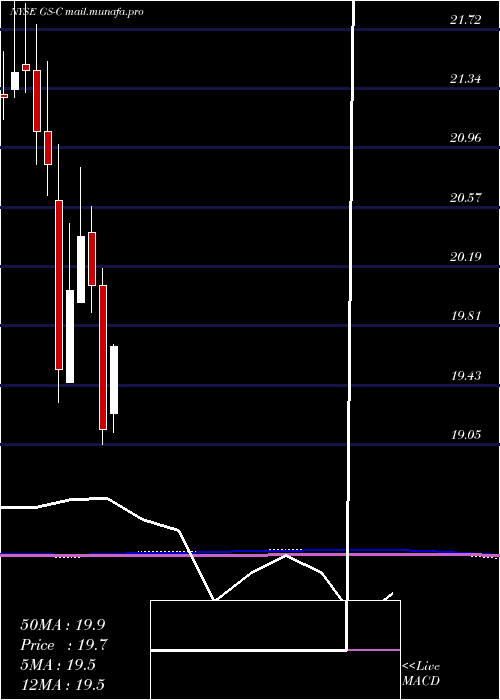The width and height of the screenshot is (500, 700).
Task: Click the 19.81 price axis label
Action: (x=466, y=316)
